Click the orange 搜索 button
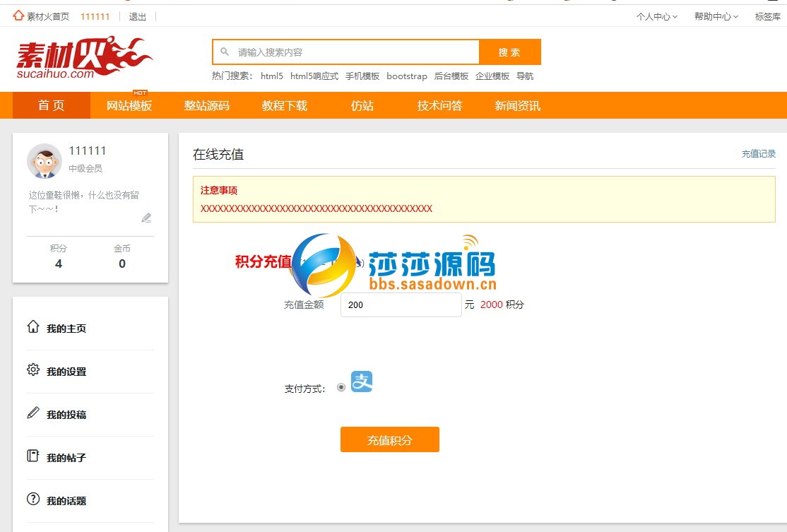Image resolution: width=787 pixels, height=532 pixels. point(510,52)
